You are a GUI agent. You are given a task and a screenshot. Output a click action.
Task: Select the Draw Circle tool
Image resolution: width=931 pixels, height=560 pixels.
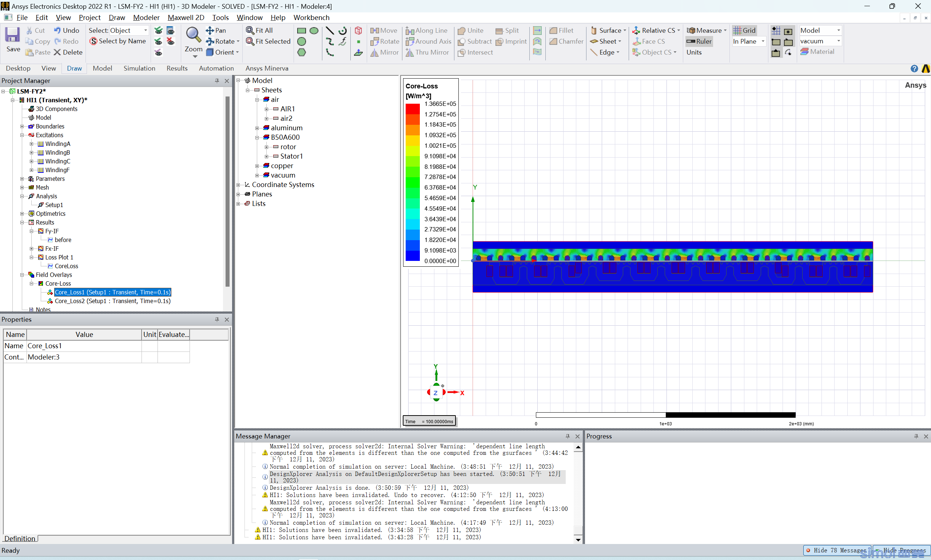click(x=301, y=41)
